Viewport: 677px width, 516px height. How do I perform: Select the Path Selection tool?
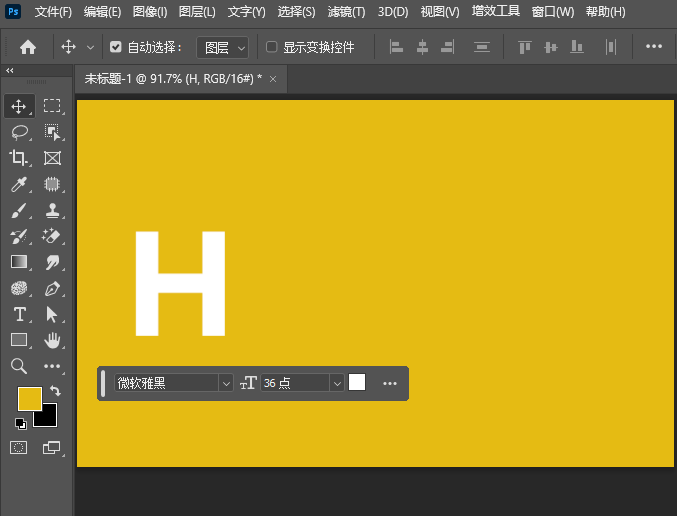[x=52, y=314]
